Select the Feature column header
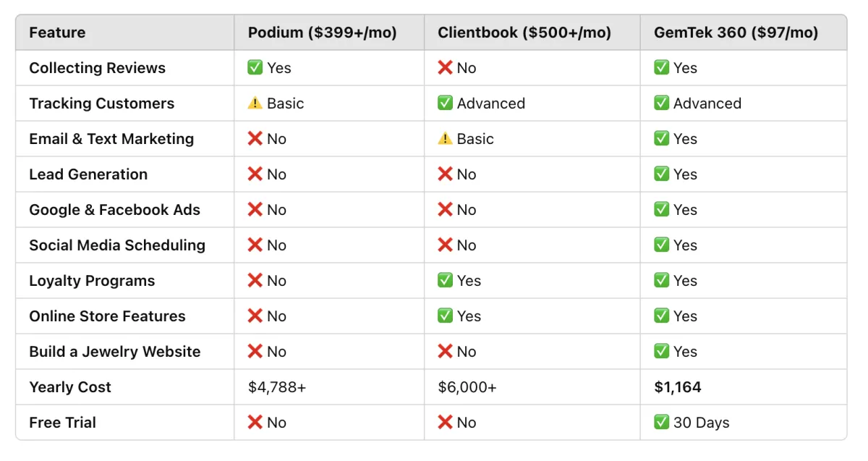The width and height of the screenshot is (868, 461). pos(57,33)
